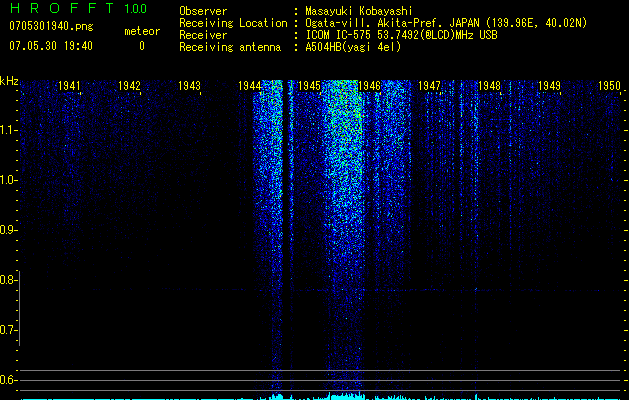Click the 1950 time marker
This screenshot has width=629, height=400.
click(609, 86)
